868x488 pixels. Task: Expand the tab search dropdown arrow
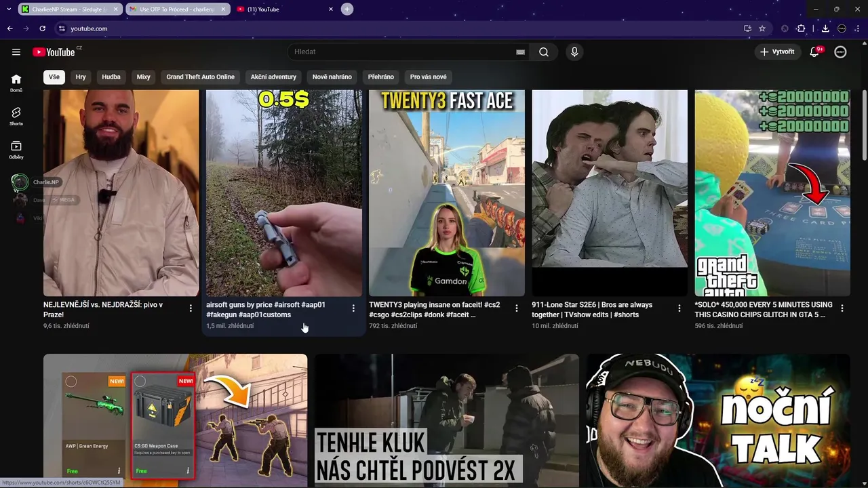(x=7, y=9)
